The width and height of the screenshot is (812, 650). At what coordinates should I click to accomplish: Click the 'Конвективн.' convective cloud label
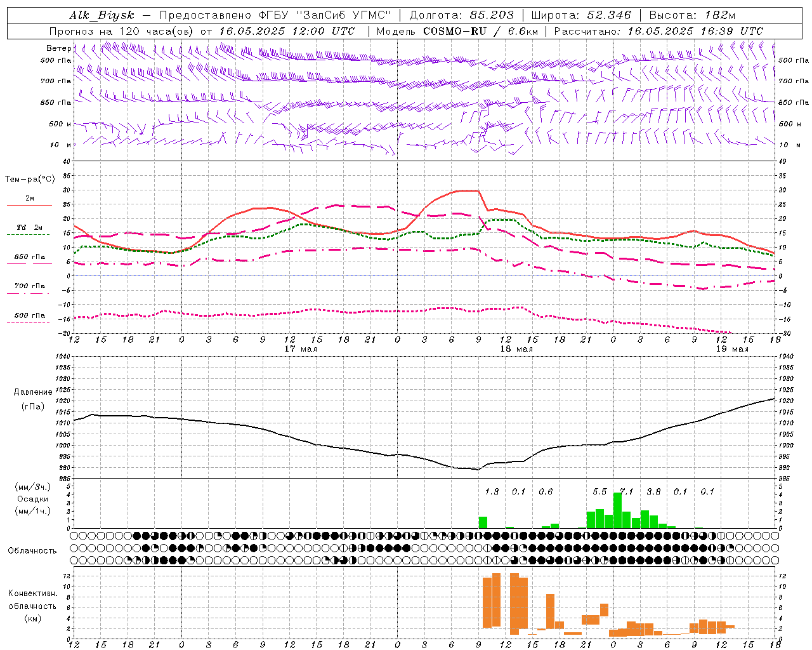pyautogui.click(x=33, y=594)
